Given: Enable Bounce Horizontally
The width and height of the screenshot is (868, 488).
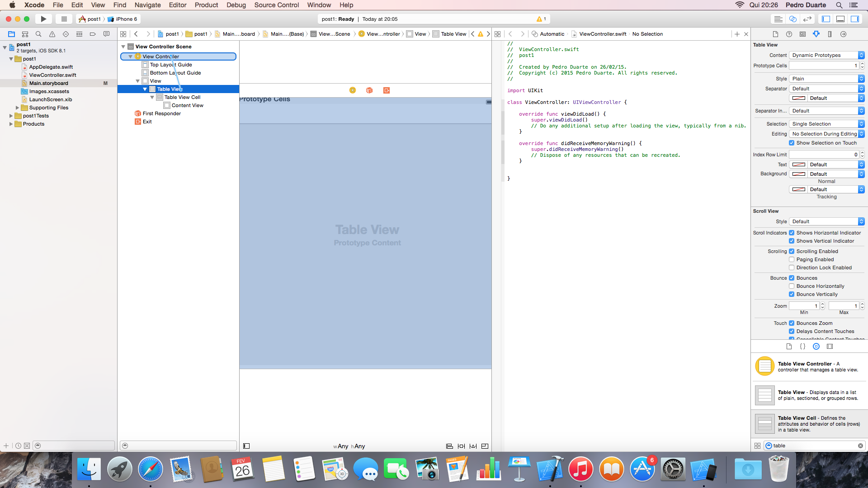Looking at the screenshot, I should [792, 286].
